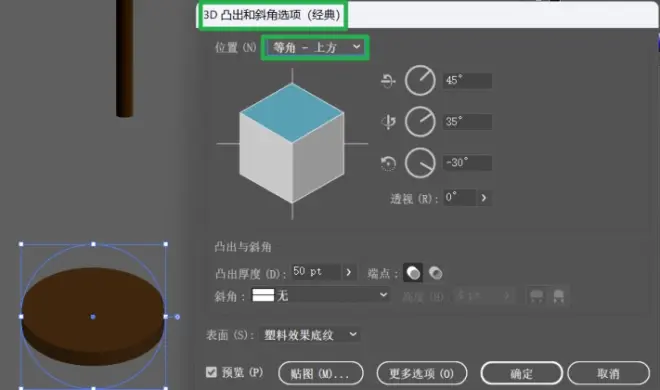This screenshot has height=390, width=660.
Task: Click the 45° X rotation field
Action: pos(467,80)
